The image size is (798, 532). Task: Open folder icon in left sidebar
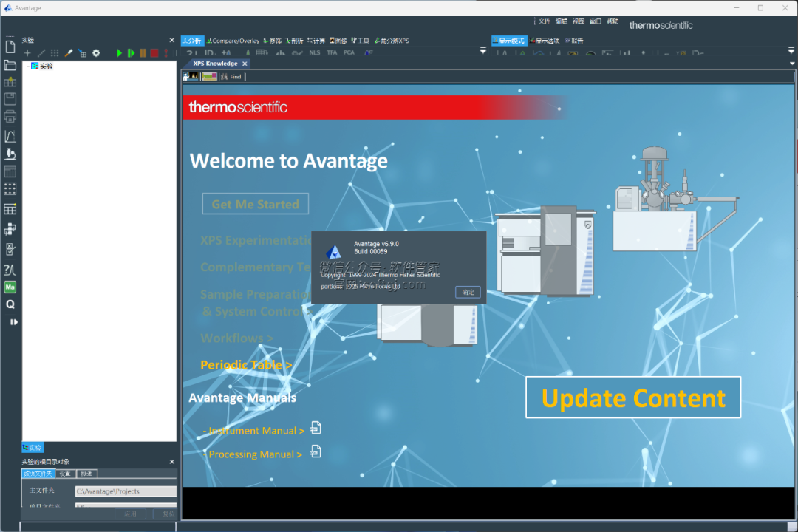[x=10, y=65]
